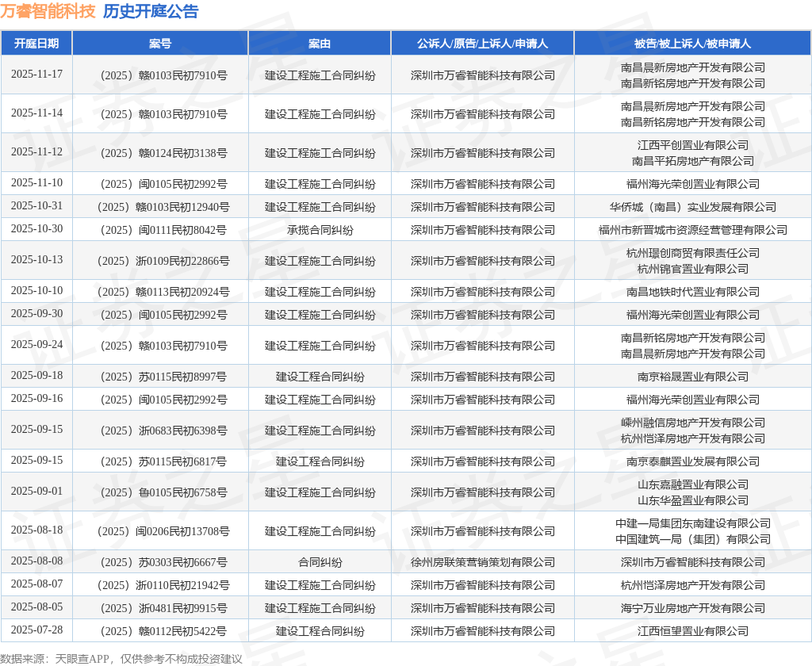Click date cell 2025-11-14
The height and width of the screenshot is (666, 812).
36,113
